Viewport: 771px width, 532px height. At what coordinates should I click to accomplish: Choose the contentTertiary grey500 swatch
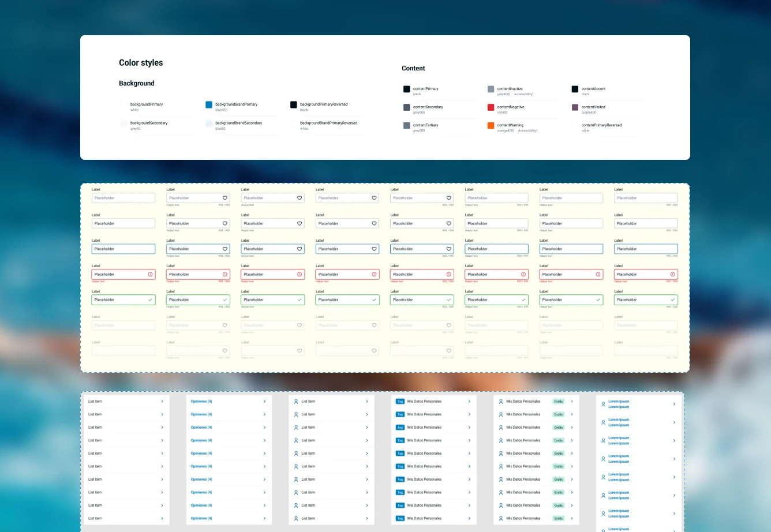pyautogui.click(x=406, y=125)
